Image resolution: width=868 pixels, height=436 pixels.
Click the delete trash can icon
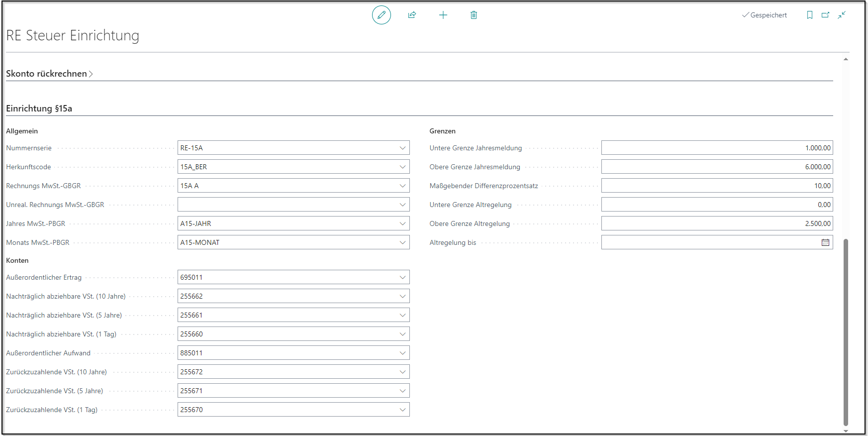(x=474, y=15)
